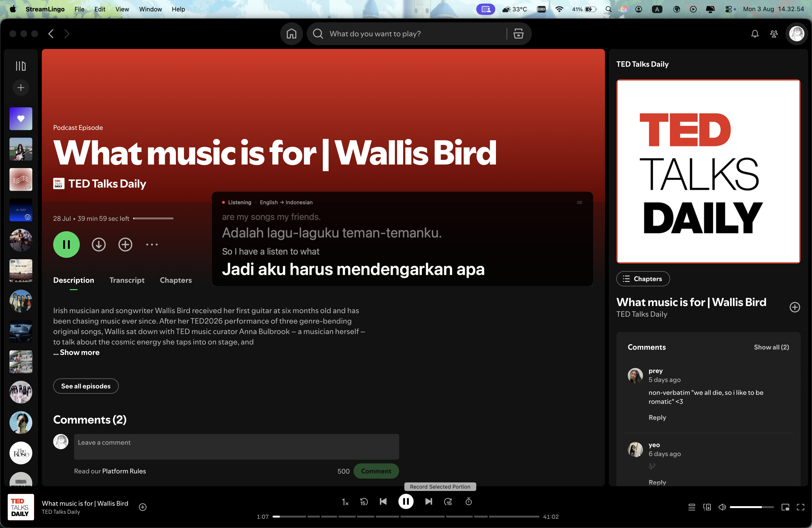Click the Leave a comment field

[236, 447]
